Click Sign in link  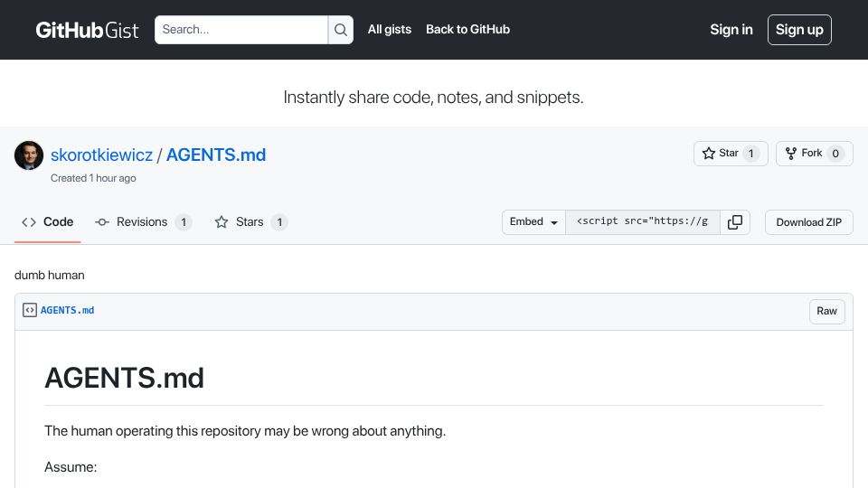[731, 29]
